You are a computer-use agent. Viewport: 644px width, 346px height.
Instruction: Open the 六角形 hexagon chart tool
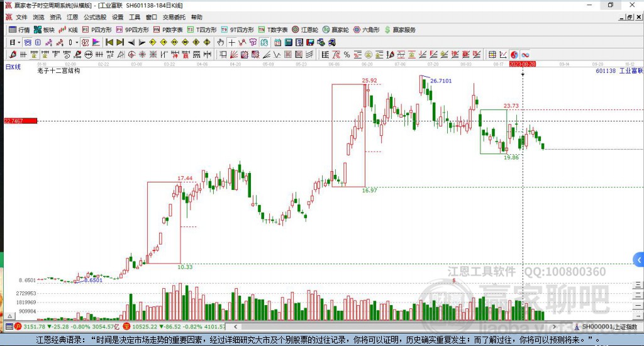367,30
